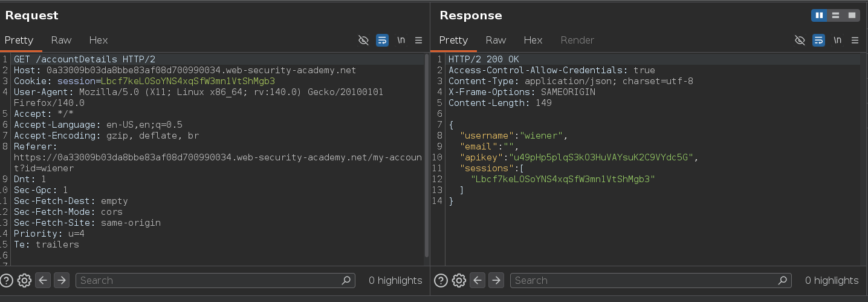
Task: Toggle line wrap icon in Response panel
Action: tap(818, 40)
